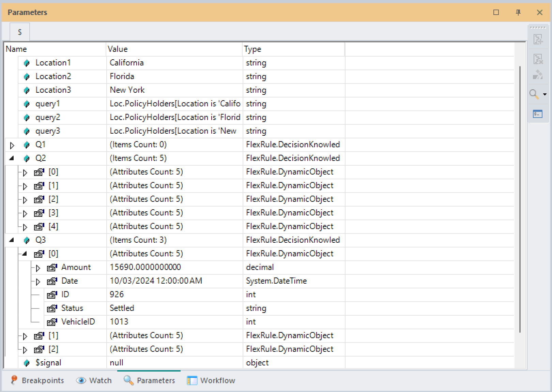This screenshot has height=392, width=552.
Task: Expand item [2] under Q2
Action: 25,200
